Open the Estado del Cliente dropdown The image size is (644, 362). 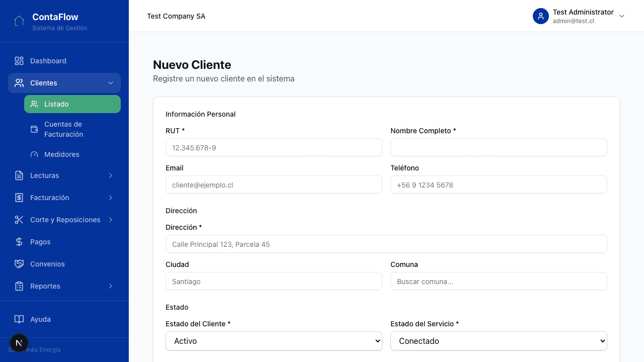pos(274,341)
